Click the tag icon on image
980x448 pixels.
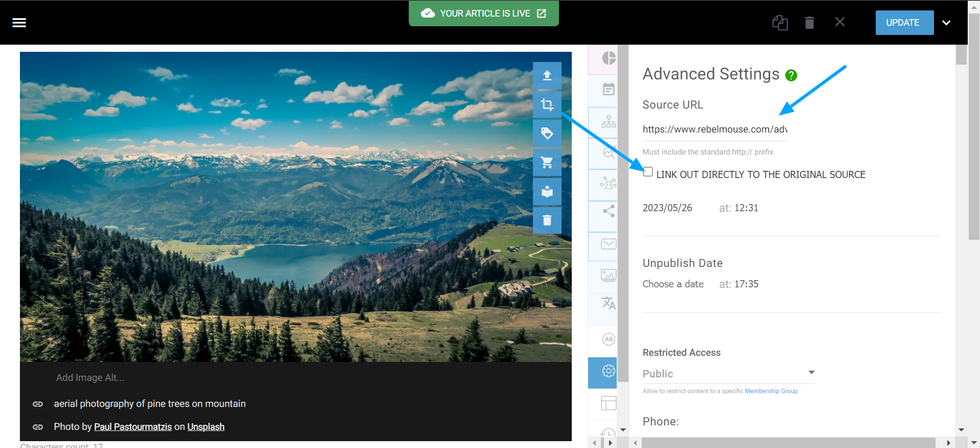(547, 134)
